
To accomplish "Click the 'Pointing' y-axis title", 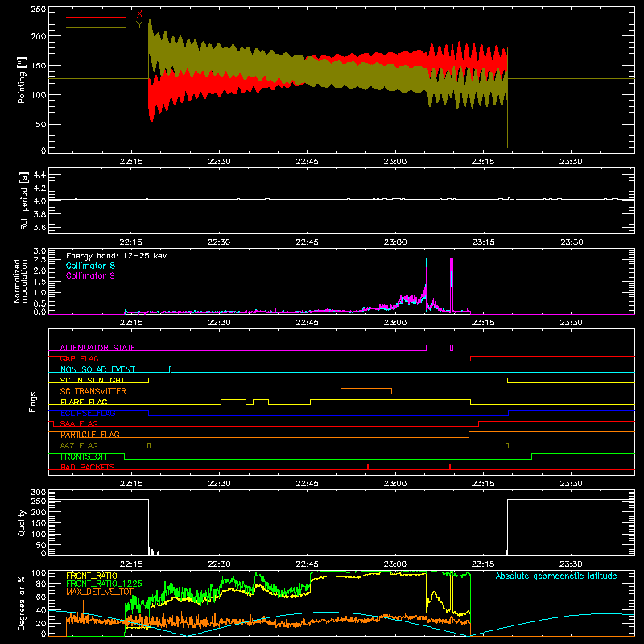I will click(22, 80).
